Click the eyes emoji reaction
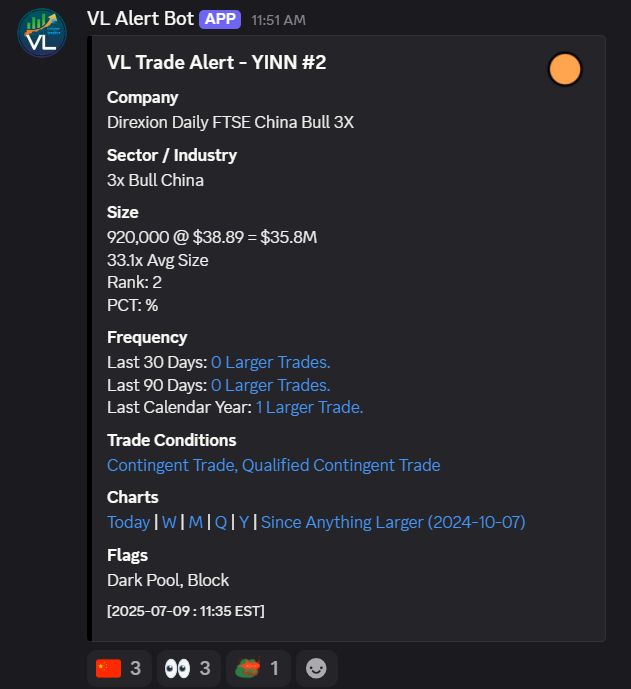Image resolution: width=631 pixels, height=689 pixels. click(x=189, y=668)
